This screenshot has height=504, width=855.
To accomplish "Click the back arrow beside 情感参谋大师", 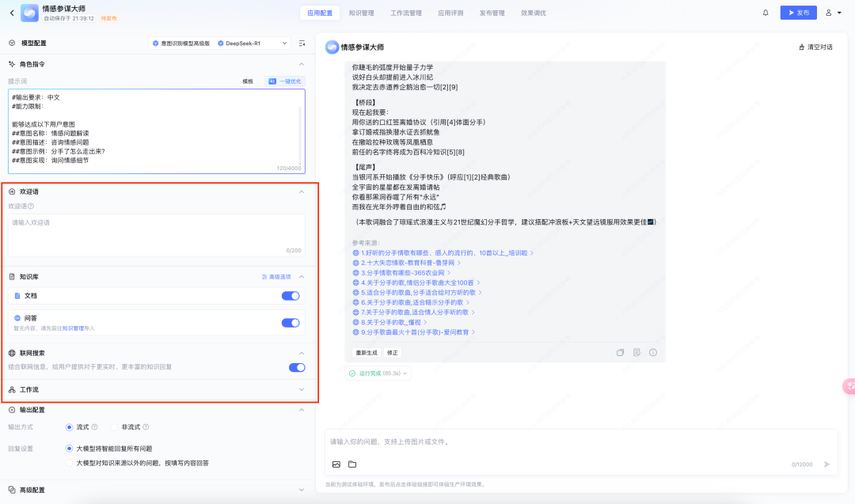I will (x=12, y=13).
